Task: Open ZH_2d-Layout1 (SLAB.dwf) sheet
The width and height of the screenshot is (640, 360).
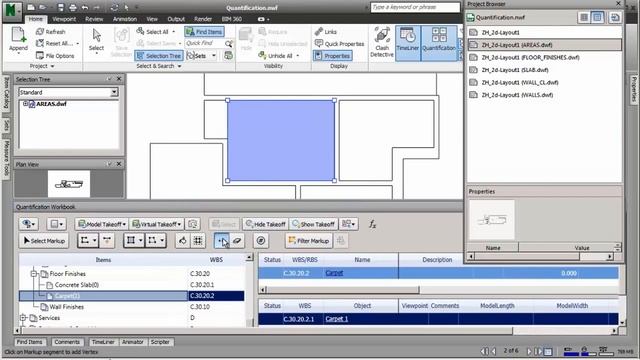Action: (515, 70)
